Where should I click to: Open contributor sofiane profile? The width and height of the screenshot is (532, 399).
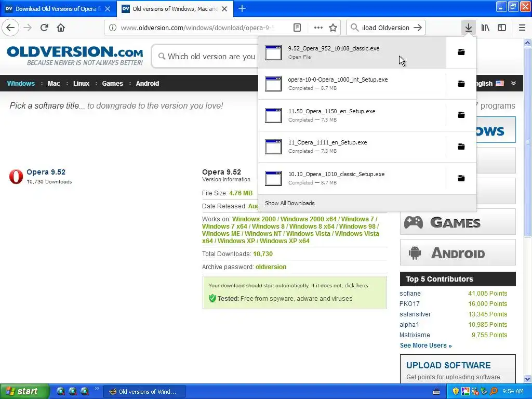coord(410,294)
